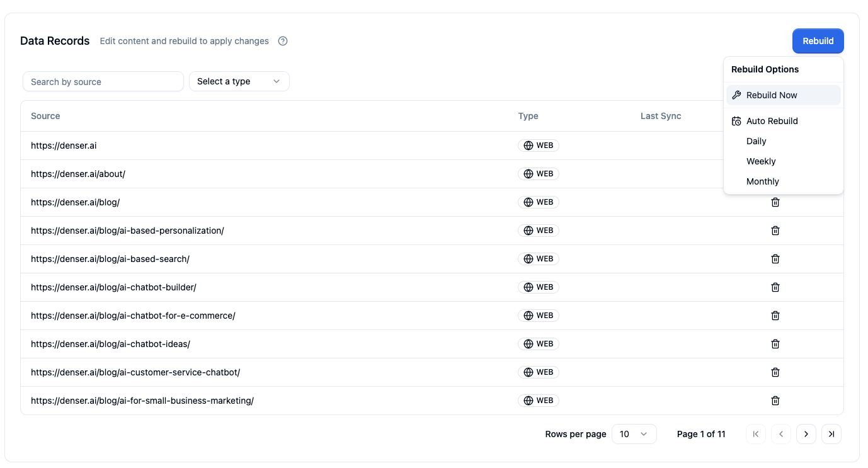Click the Rebuild Options menu header
The height and width of the screenshot is (468, 868).
tap(765, 69)
